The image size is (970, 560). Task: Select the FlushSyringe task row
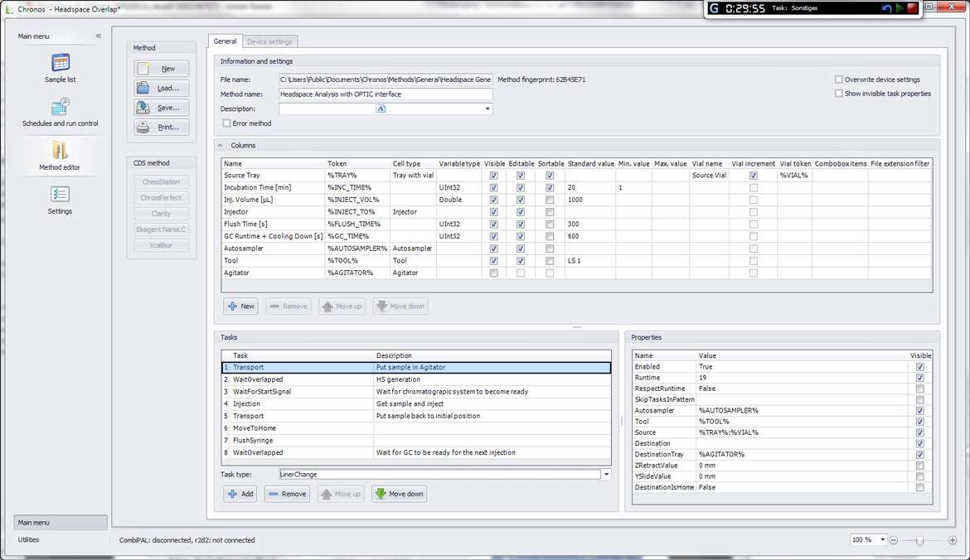click(416, 440)
